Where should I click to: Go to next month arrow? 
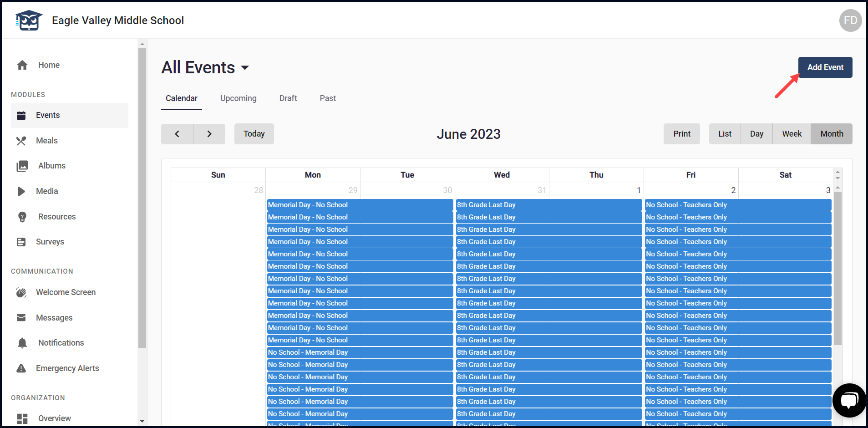click(209, 134)
